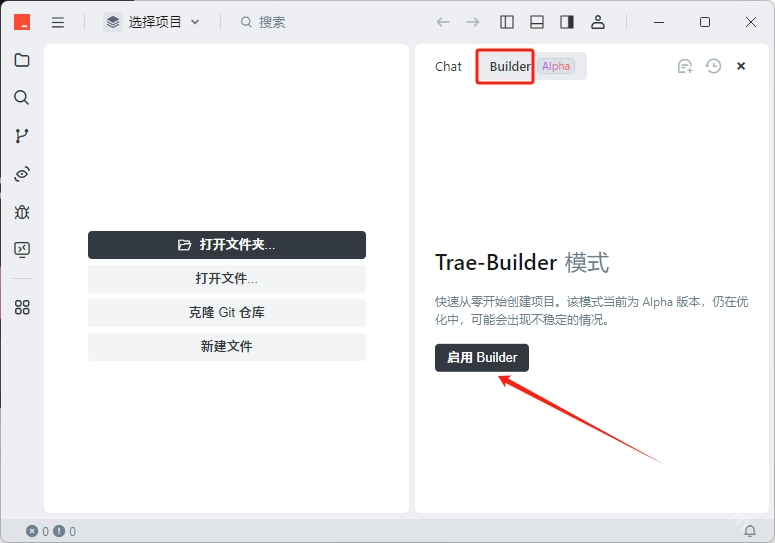Toggle the right AI sidebar layout

(567, 22)
